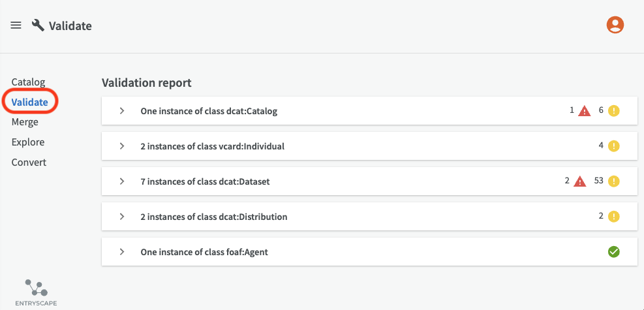Expand the dcat:Catalog row chevron

[121, 111]
